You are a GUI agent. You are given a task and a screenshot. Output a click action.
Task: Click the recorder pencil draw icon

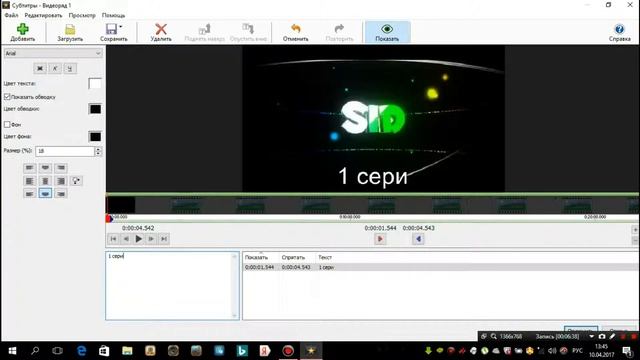pyautogui.click(x=612, y=336)
